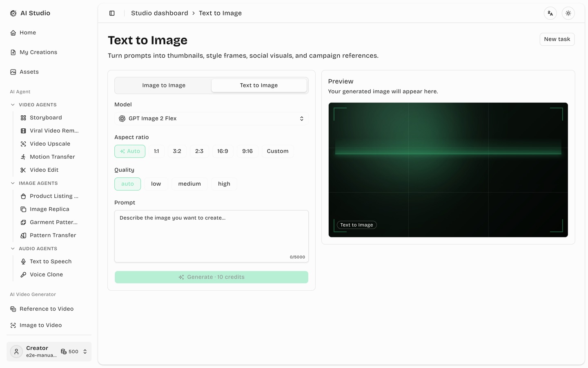Set quality to high
The height and width of the screenshot is (368, 588).
pyautogui.click(x=224, y=184)
